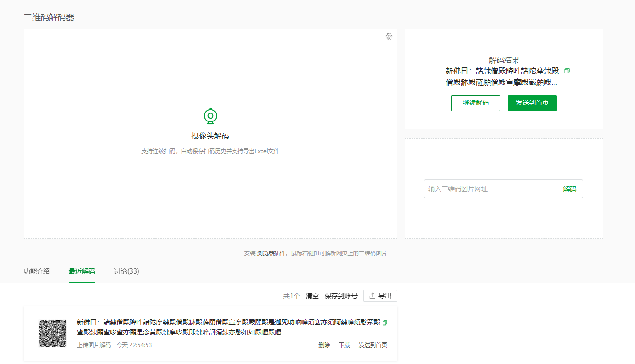
Task: Click 清空 to clear decode history
Action: click(312, 296)
